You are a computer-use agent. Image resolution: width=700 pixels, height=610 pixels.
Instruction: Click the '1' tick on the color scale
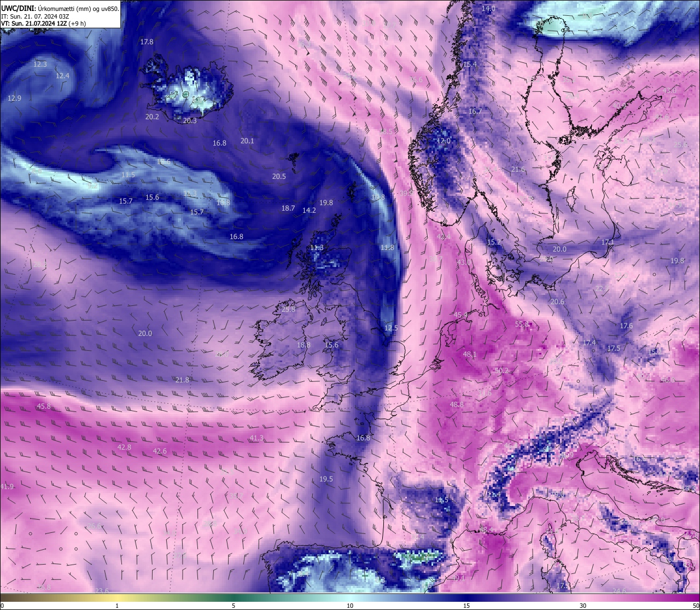pyautogui.click(x=117, y=606)
